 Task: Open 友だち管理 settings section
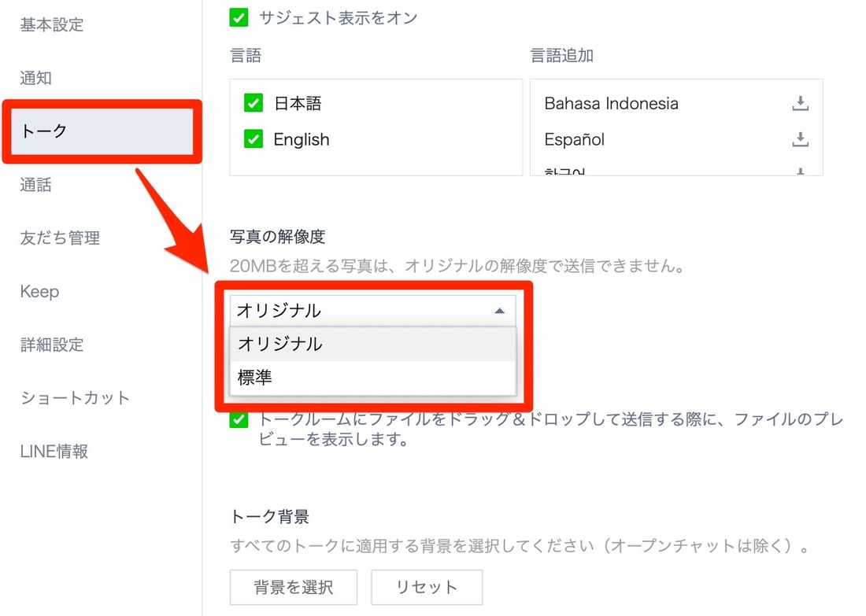tap(60, 238)
